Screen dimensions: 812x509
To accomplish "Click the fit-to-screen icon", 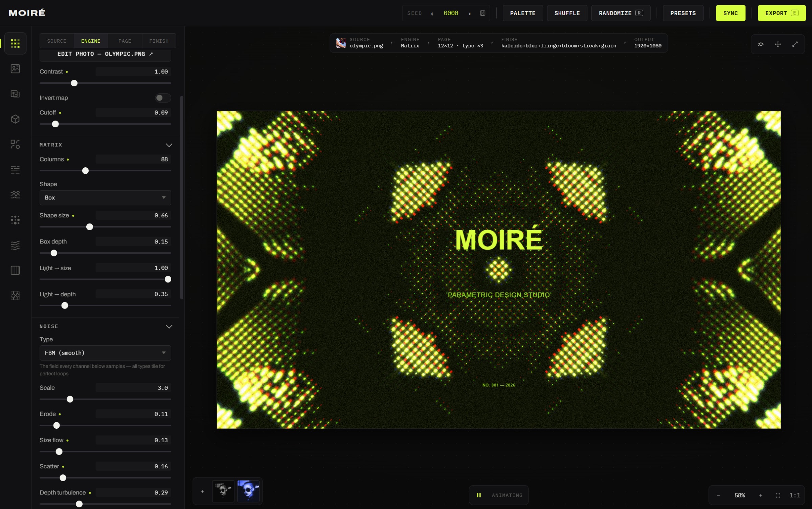I will (x=778, y=495).
